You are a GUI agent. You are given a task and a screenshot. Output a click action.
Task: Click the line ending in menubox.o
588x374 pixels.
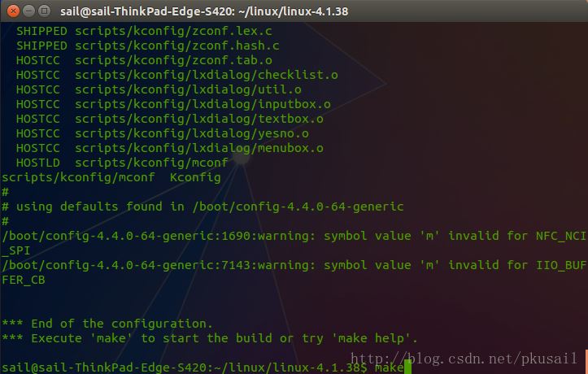coord(169,148)
